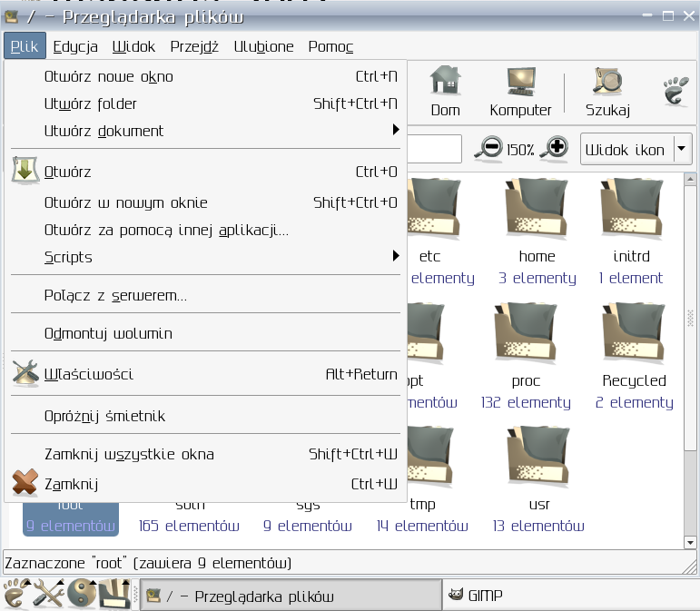Open the Edycja menu

coord(75,46)
